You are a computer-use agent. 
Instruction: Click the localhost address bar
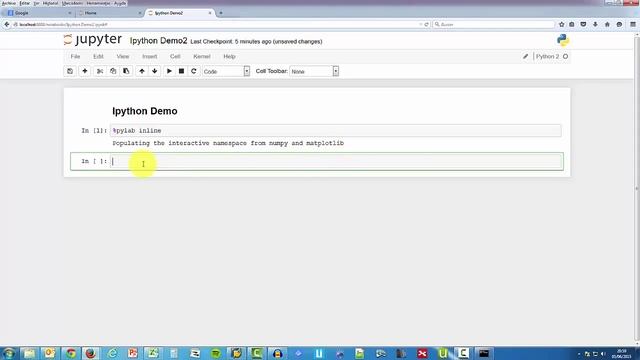216,24
